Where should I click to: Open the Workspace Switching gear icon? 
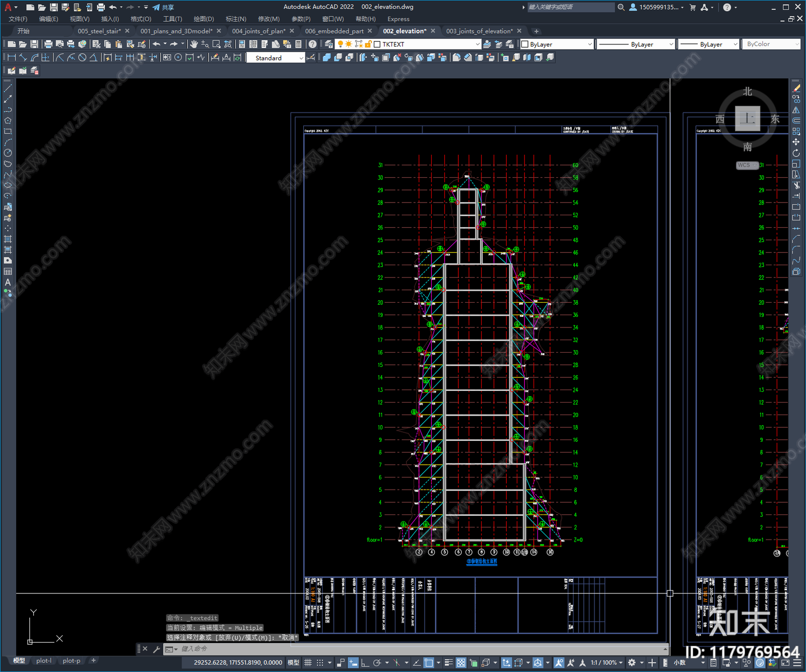[x=632, y=662]
